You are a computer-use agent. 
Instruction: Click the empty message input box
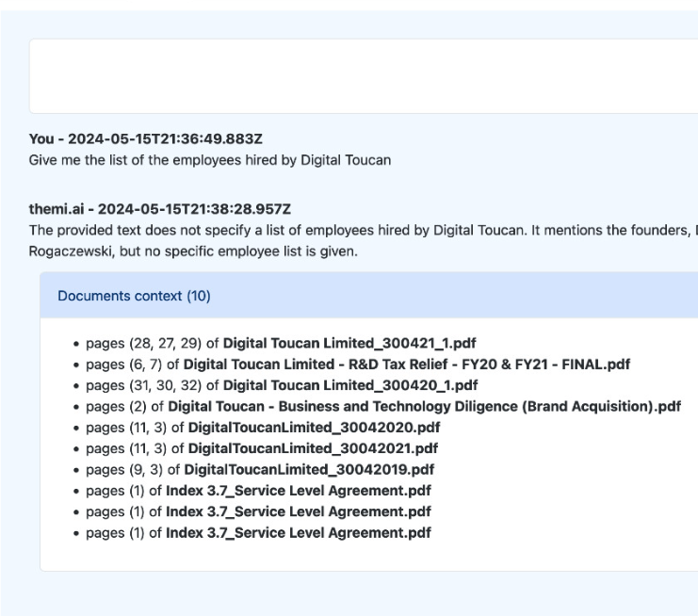point(364,76)
